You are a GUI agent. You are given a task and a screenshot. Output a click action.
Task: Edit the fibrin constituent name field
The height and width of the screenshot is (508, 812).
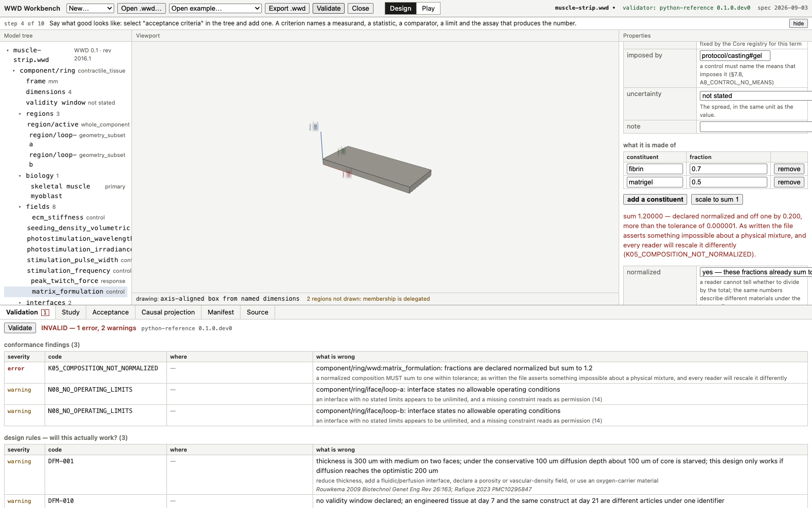tap(655, 169)
